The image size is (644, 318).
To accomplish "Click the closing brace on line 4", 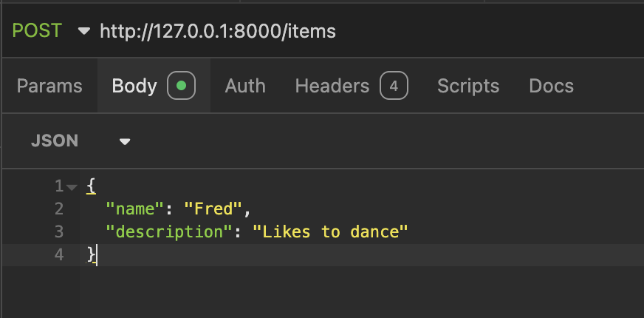I will 91,255.
